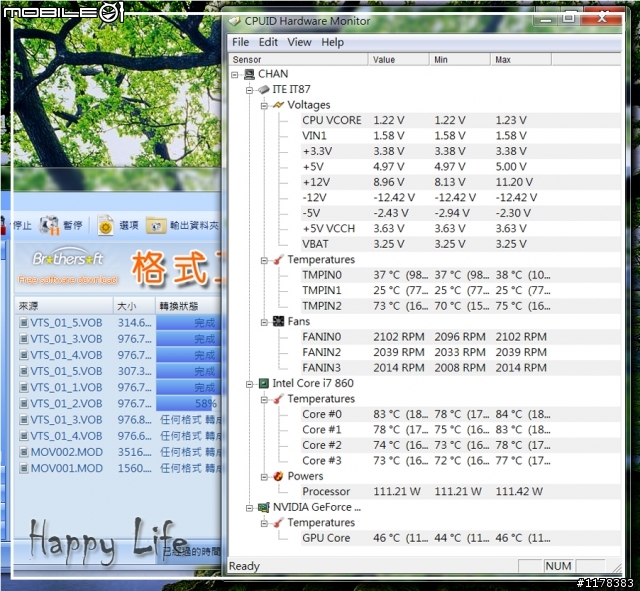Click the Sensor column header
The height and width of the screenshot is (591, 640).
[x=298, y=60]
